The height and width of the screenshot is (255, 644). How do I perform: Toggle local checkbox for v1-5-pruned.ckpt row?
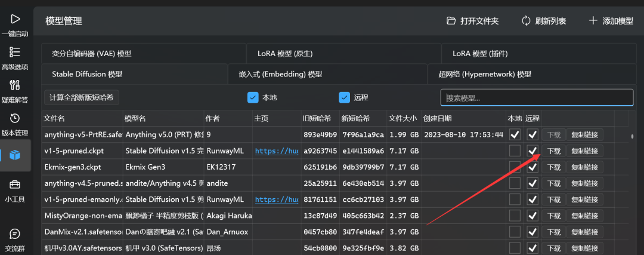pos(515,150)
